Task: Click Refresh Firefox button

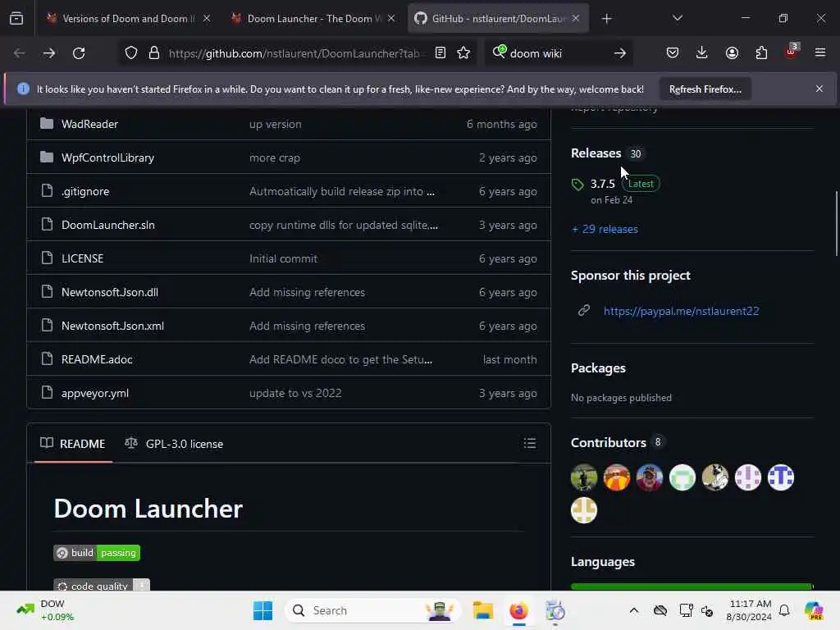Action: 705,89
